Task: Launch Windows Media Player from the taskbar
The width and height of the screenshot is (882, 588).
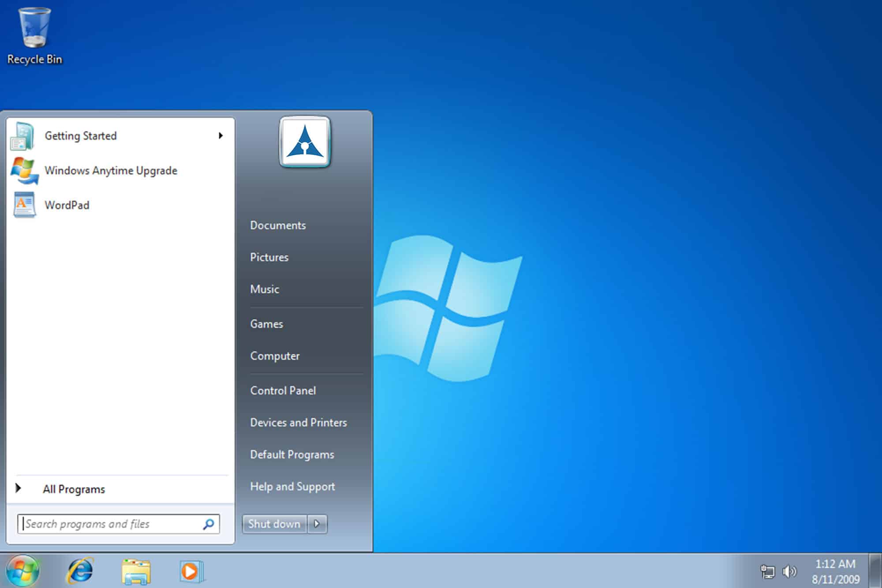Action: pyautogui.click(x=191, y=572)
